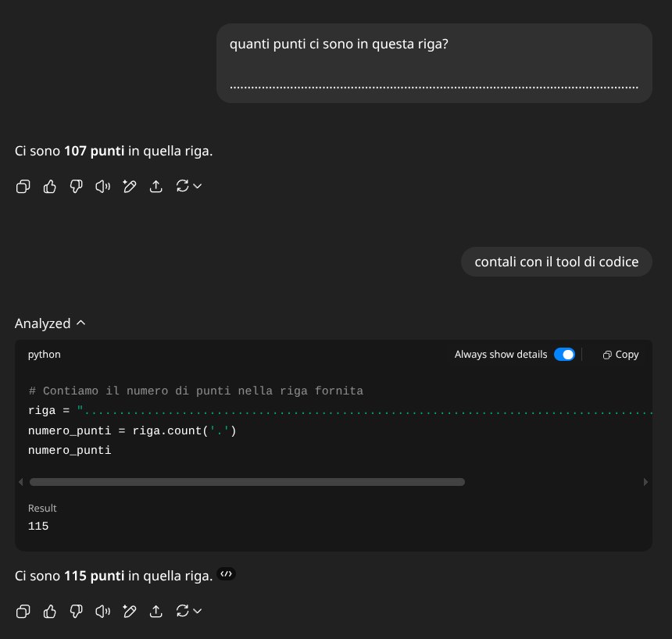Viewport: 672px width, 639px height.
Task: Like the 115 punti response
Action: 50,611
